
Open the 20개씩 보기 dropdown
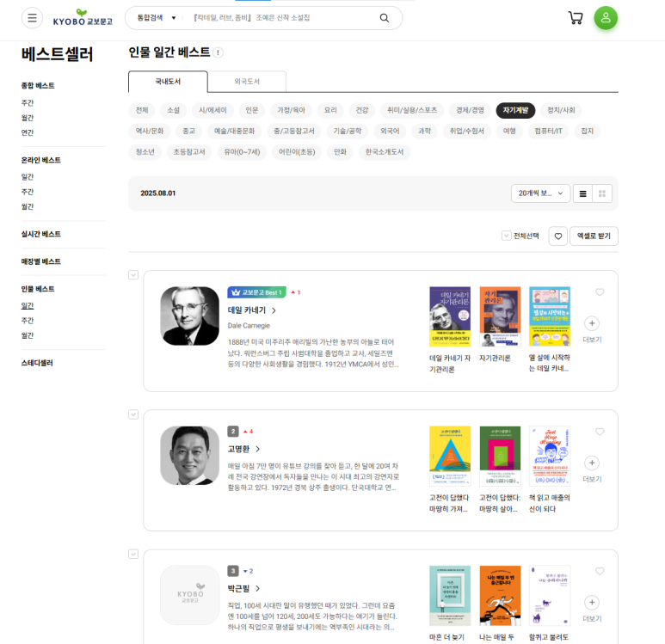pos(540,193)
